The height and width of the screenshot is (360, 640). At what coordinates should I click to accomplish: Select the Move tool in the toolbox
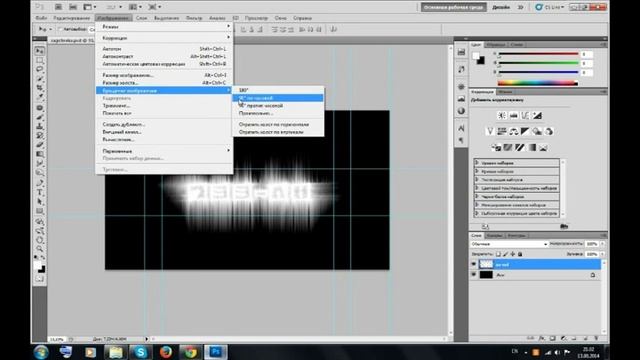[x=40, y=51]
